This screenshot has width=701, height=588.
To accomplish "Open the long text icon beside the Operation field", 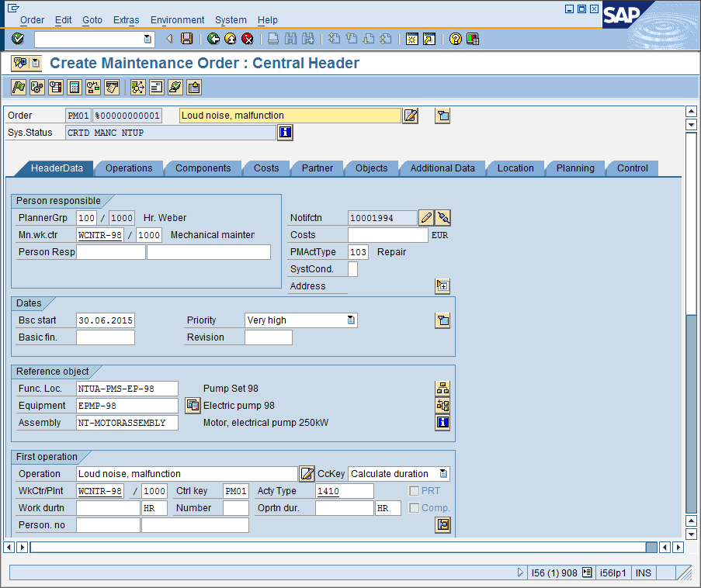I will [x=307, y=474].
